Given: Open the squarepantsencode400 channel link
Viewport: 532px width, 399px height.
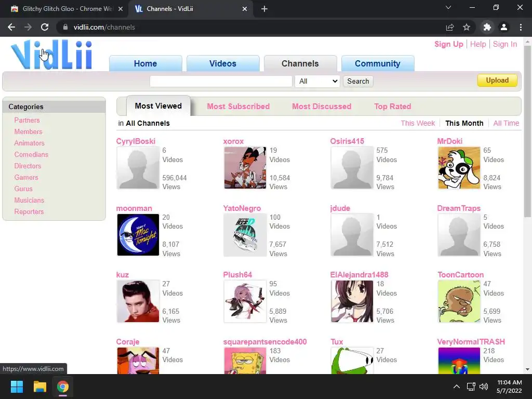Looking at the screenshot, I should pos(265,342).
